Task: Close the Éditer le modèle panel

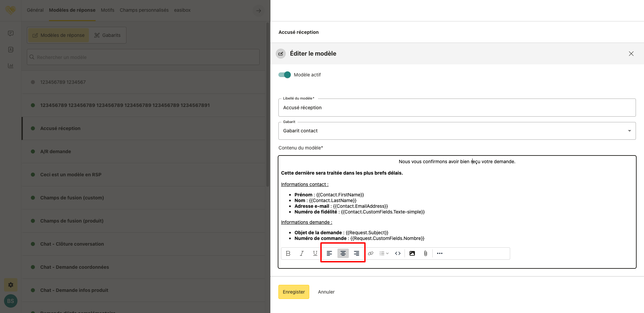Action: coord(631,54)
